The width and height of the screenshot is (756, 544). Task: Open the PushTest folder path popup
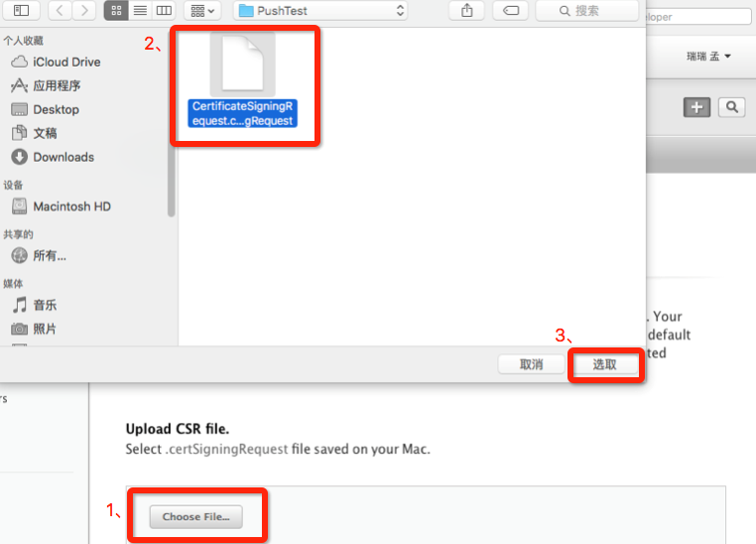(320, 10)
